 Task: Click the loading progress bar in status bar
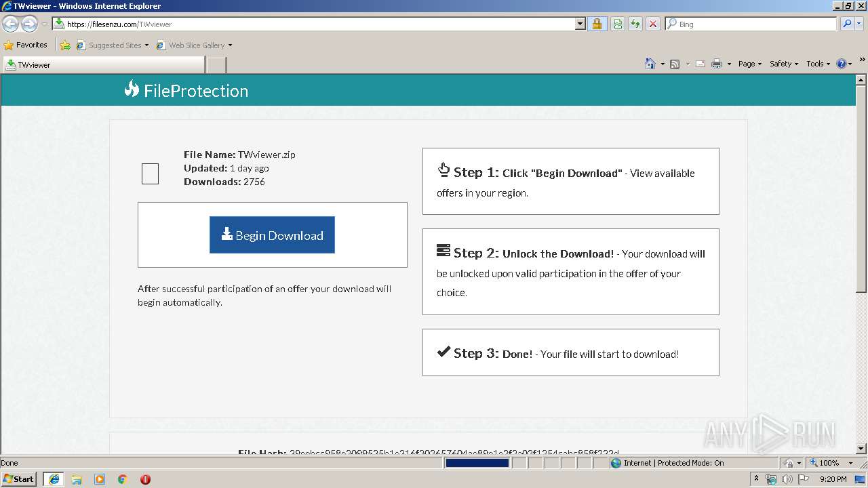[477, 463]
